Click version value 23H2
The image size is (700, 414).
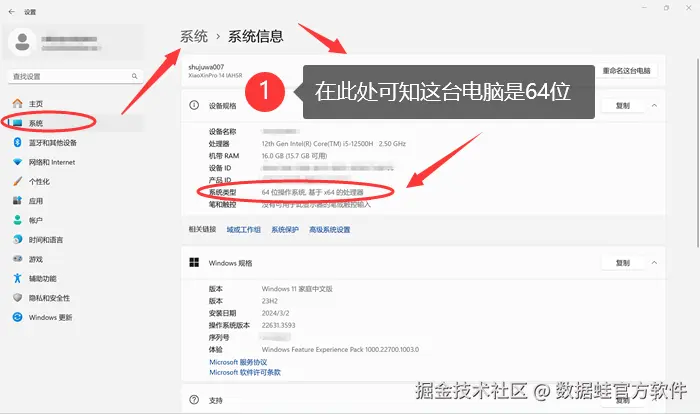[x=270, y=301]
